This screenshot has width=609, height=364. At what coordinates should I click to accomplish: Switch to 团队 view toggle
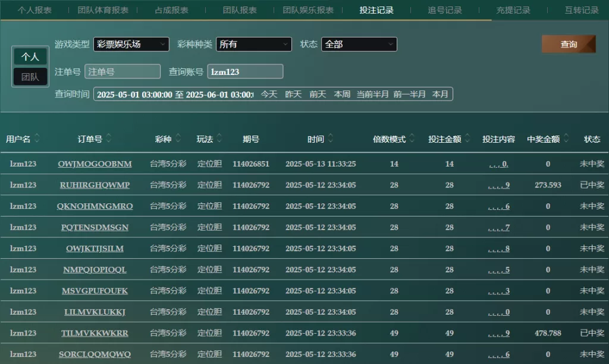30,77
